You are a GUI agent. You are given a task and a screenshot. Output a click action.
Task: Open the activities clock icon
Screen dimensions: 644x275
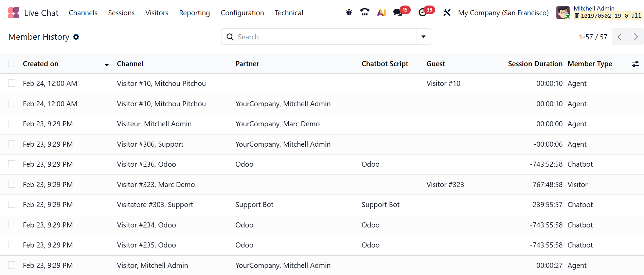click(423, 13)
